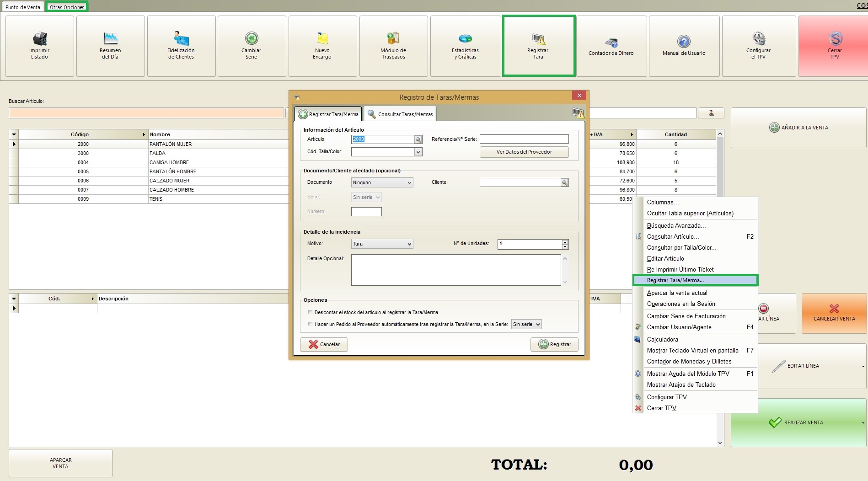Screen dimensions: 868x481
Task: Click magnifier icon in Cliente field
Action: point(565,182)
